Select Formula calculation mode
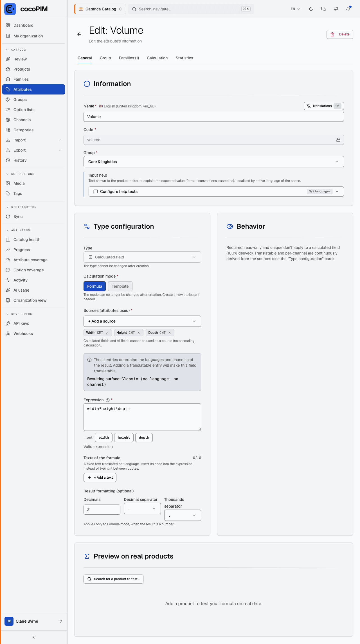360x644 pixels. click(x=94, y=286)
